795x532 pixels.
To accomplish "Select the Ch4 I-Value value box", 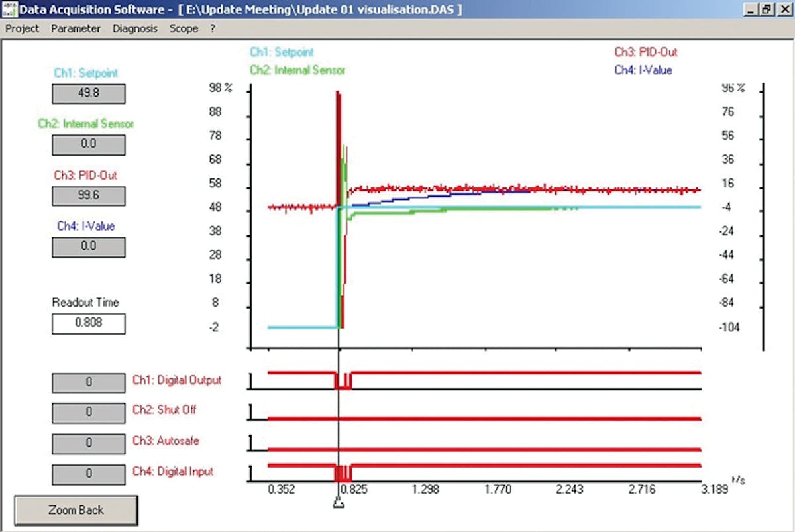I will 88,246.
